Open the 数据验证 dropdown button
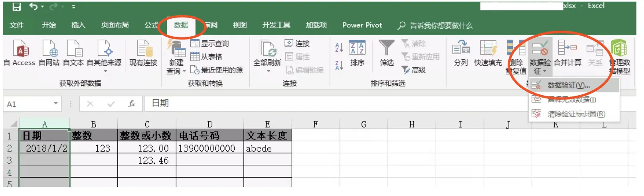Screen dimensions: 644x196 540,57
